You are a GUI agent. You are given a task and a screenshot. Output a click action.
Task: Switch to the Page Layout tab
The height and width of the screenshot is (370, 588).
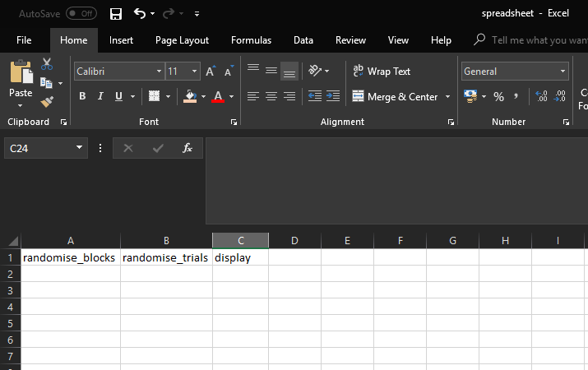coord(182,40)
